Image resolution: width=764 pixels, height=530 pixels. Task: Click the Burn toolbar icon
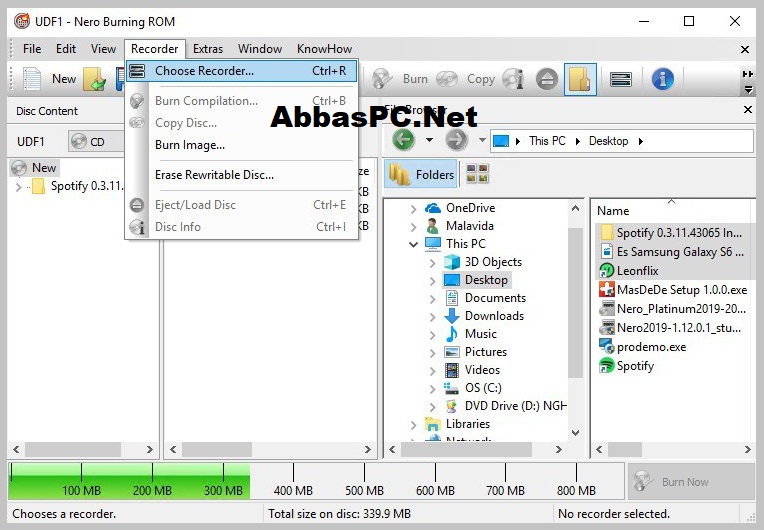pyautogui.click(x=382, y=79)
